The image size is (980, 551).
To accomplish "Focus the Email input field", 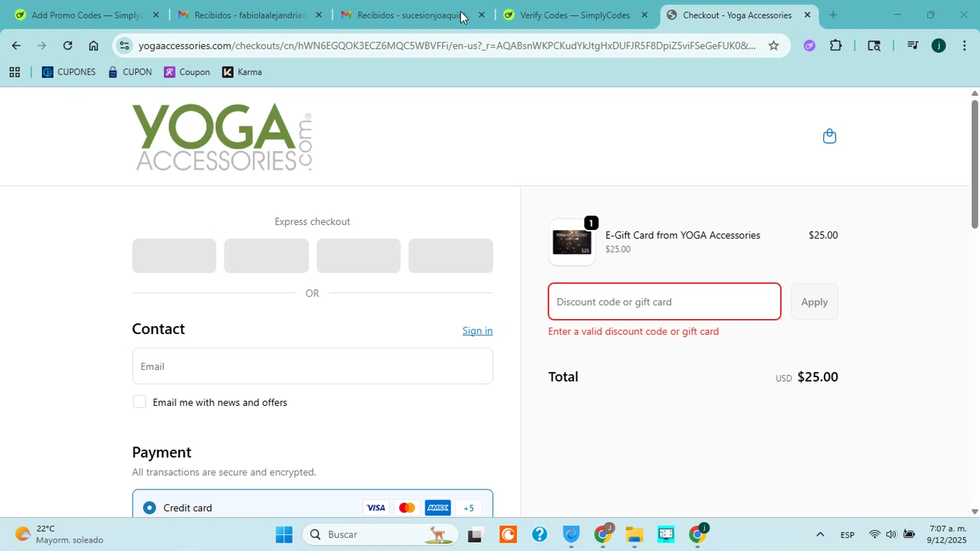I will coord(312,366).
